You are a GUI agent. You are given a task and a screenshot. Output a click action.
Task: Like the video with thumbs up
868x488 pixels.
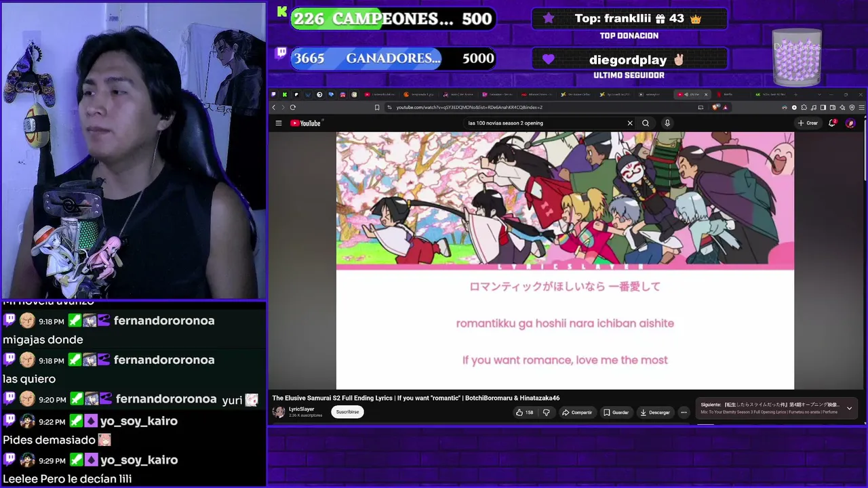tap(524, 412)
